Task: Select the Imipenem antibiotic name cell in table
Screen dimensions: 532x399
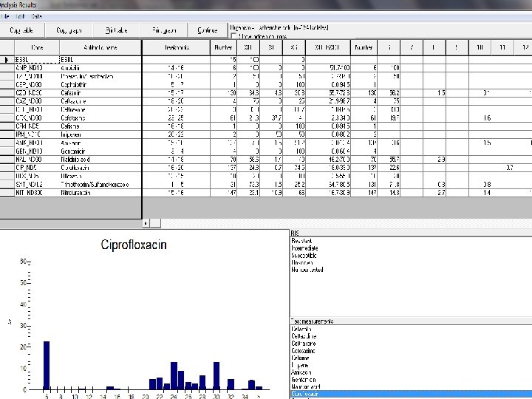Action: coord(100,134)
